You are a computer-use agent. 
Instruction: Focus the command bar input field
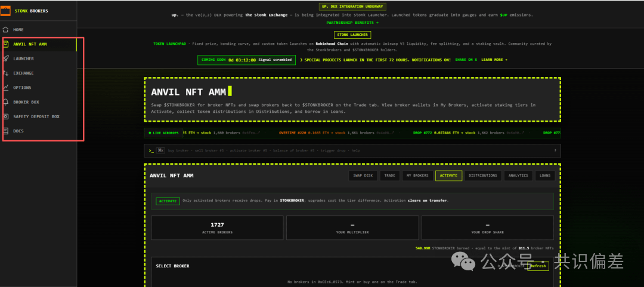(x=352, y=150)
